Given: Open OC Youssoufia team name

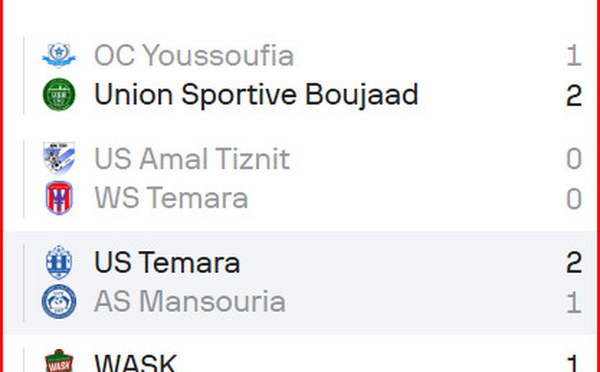Looking at the screenshot, I should [194, 55].
